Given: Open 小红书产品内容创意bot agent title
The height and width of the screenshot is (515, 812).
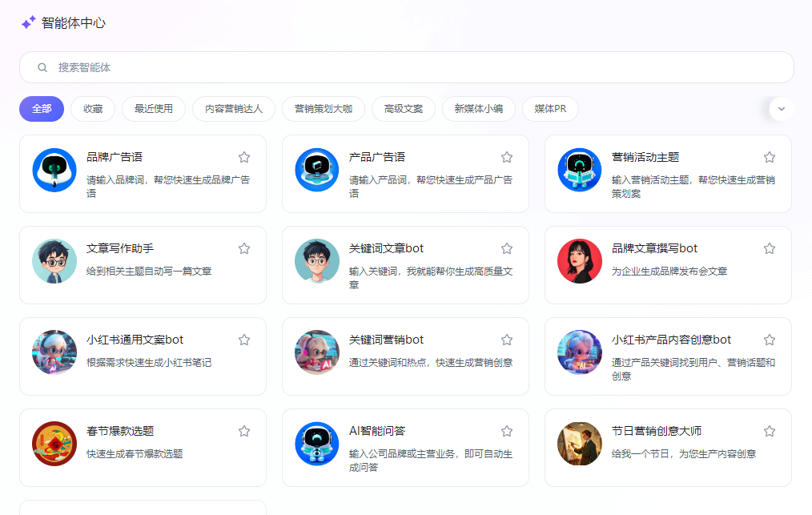Looking at the screenshot, I should point(671,340).
